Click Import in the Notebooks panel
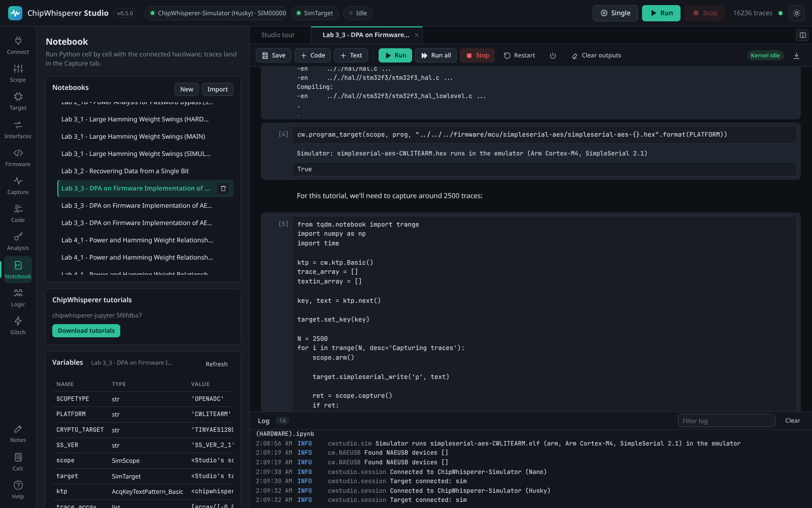The height and width of the screenshot is (508, 812). coord(218,89)
